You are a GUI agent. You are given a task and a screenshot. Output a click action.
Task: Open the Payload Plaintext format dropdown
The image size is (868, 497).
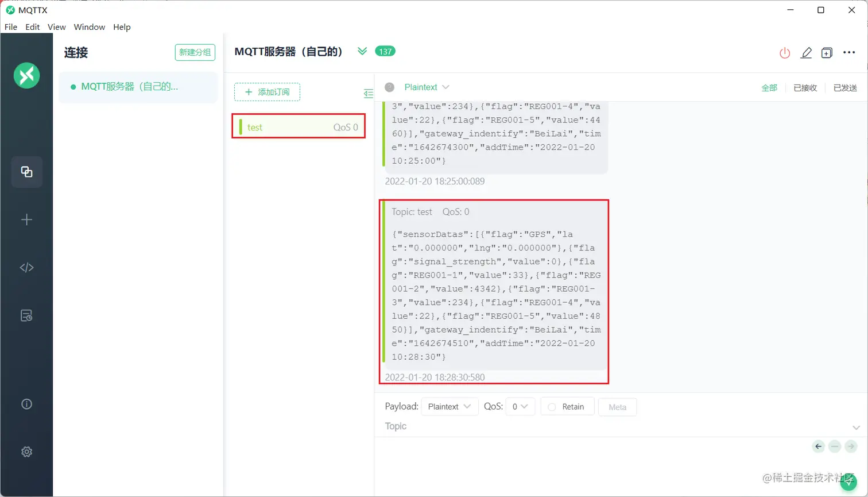449,407
